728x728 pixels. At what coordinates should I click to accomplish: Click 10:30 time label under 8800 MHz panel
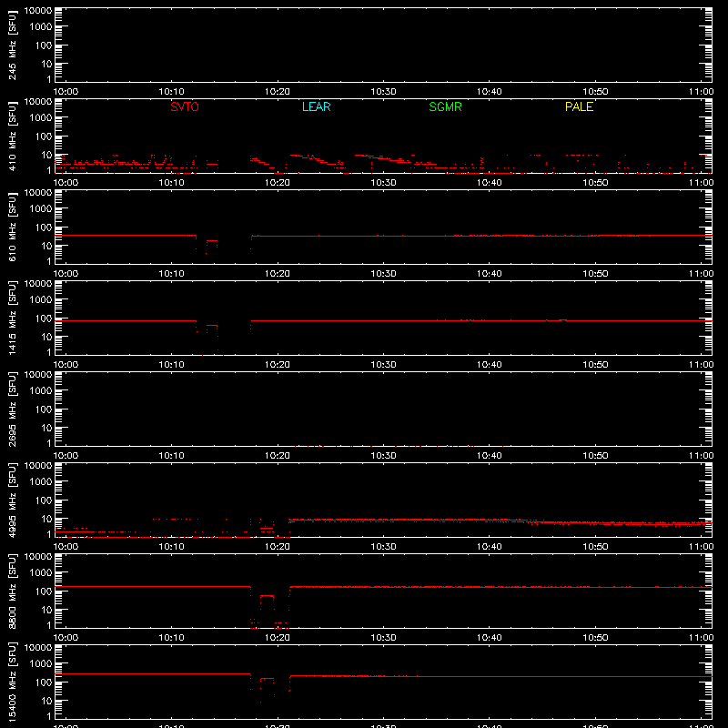pyautogui.click(x=383, y=638)
